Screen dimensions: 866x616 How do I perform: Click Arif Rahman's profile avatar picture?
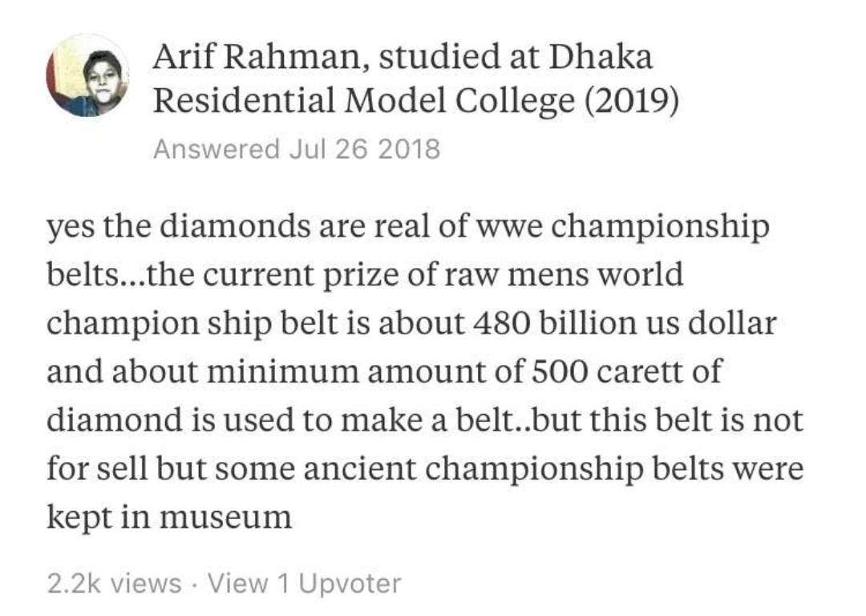(88, 75)
